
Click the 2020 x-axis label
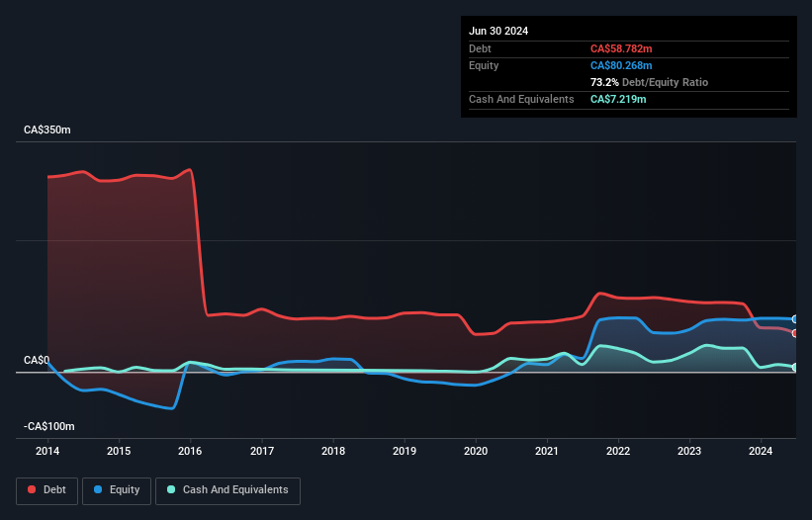point(476,451)
